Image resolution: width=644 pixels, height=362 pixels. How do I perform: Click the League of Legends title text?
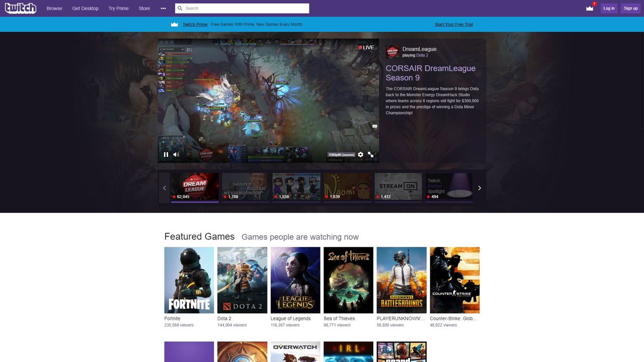click(291, 319)
